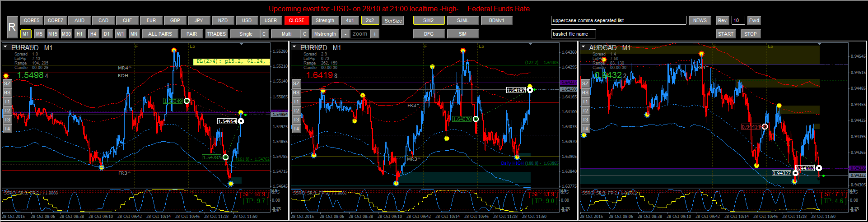The width and height of the screenshot is (868, 222).
Task: Filter pairs by JPY currency
Action: pyautogui.click(x=199, y=20)
